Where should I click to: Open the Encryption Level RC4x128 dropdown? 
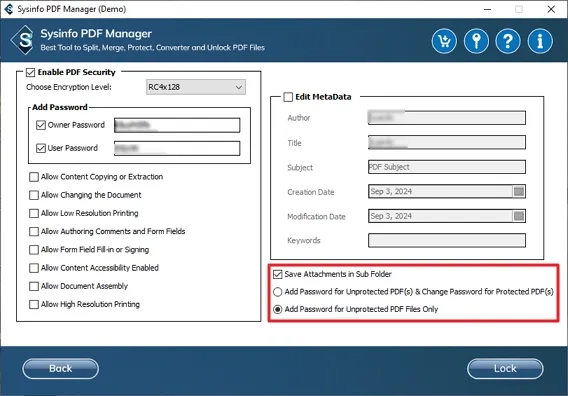[196, 87]
